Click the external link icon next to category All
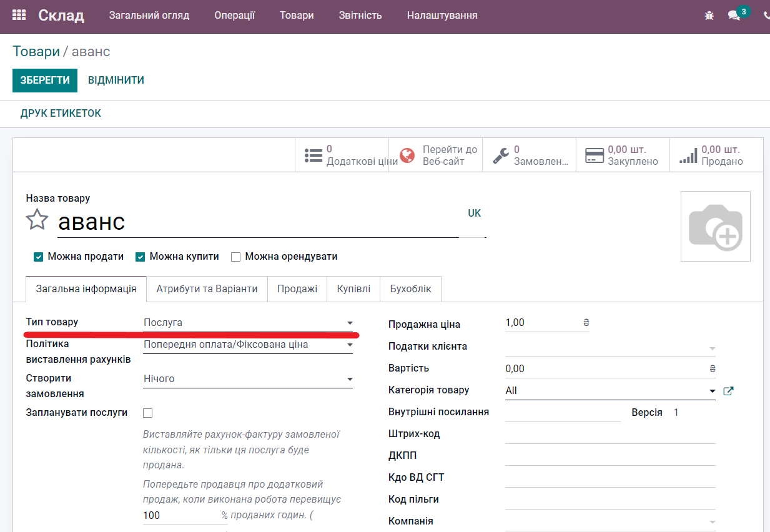770x532 pixels. (x=729, y=390)
